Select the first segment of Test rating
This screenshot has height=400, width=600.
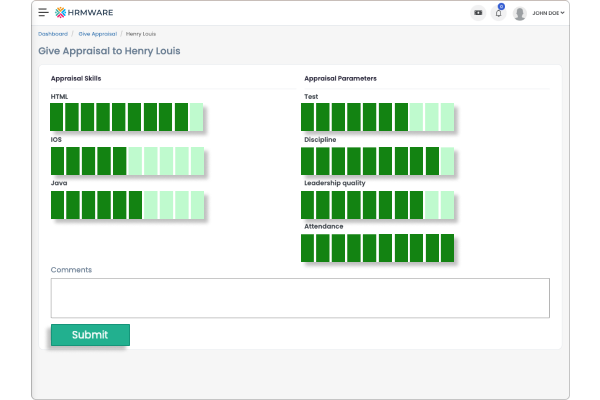(x=308, y=117)
